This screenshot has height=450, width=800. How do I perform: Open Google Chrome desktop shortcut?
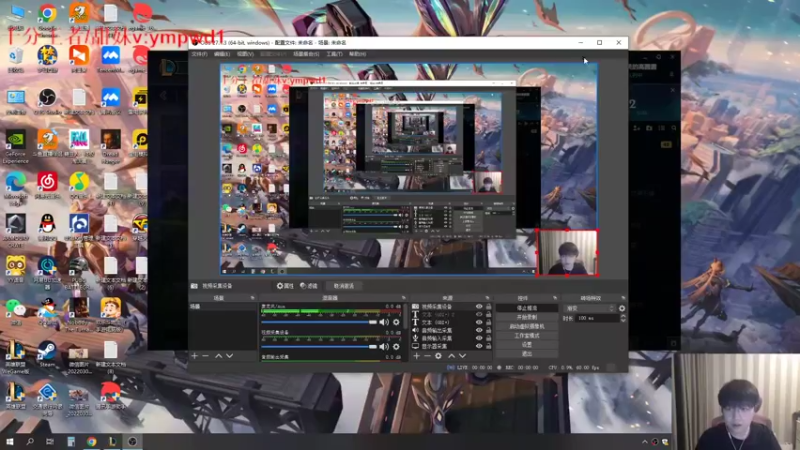47,18
